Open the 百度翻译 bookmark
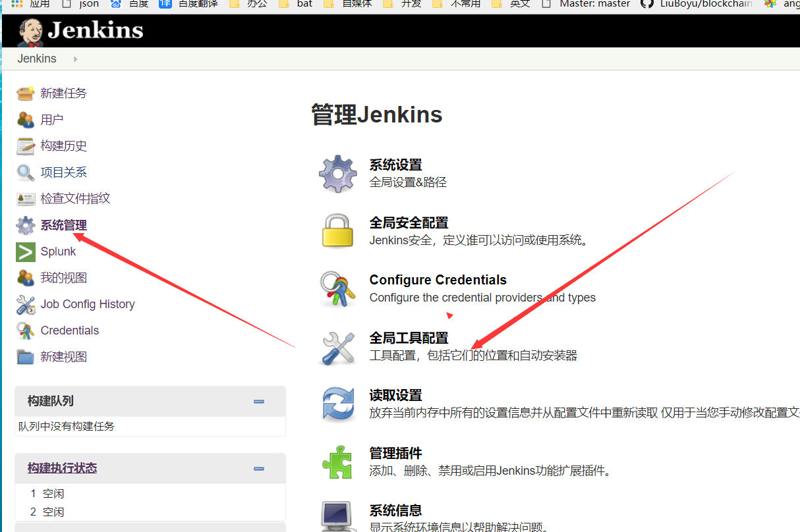The image size is (800, 532). (189, 4)
